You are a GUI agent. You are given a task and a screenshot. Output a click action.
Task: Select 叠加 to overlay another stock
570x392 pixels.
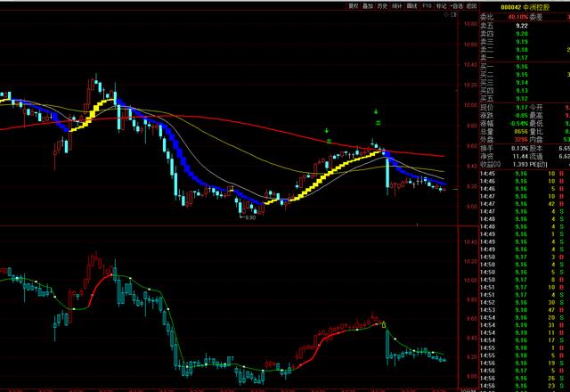(368, 6)
